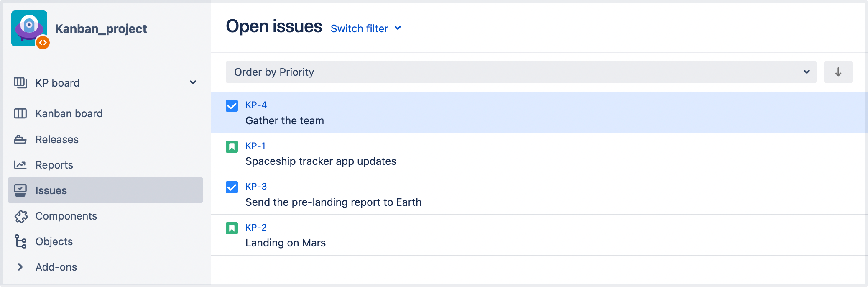Reverse sort order with the arrow button
The width and height of the screenshot is (868, 287).
[838, 72]
